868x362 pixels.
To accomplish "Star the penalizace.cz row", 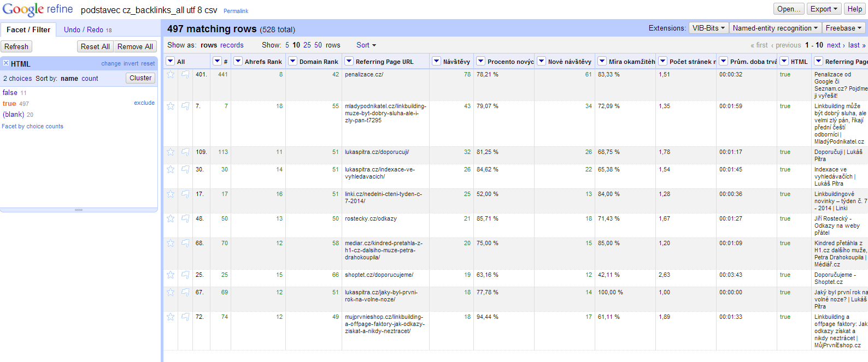I will tap(171, 75).
